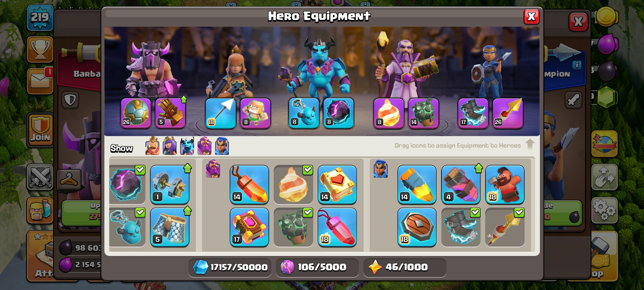Toggle the equipped Dark Orb checkmark item
Viewport: 644px width, 290px height.
coord(127,185)
